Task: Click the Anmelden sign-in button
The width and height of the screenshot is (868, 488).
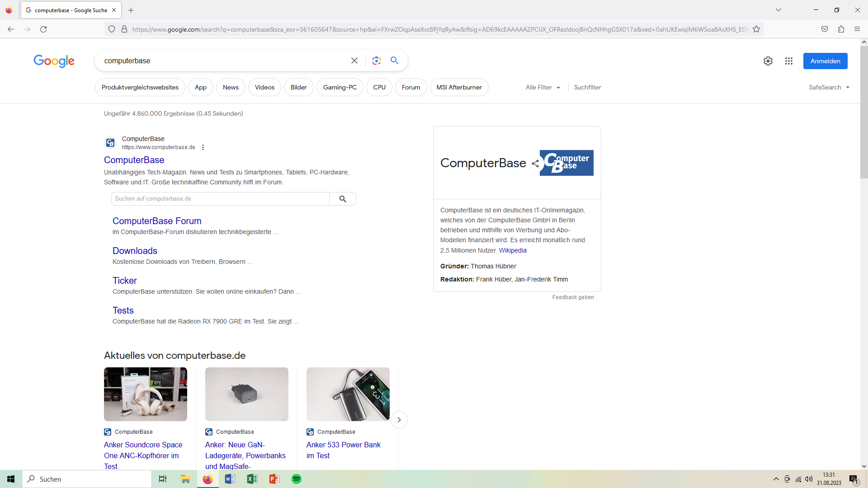Action: click(x=825, y=61)
